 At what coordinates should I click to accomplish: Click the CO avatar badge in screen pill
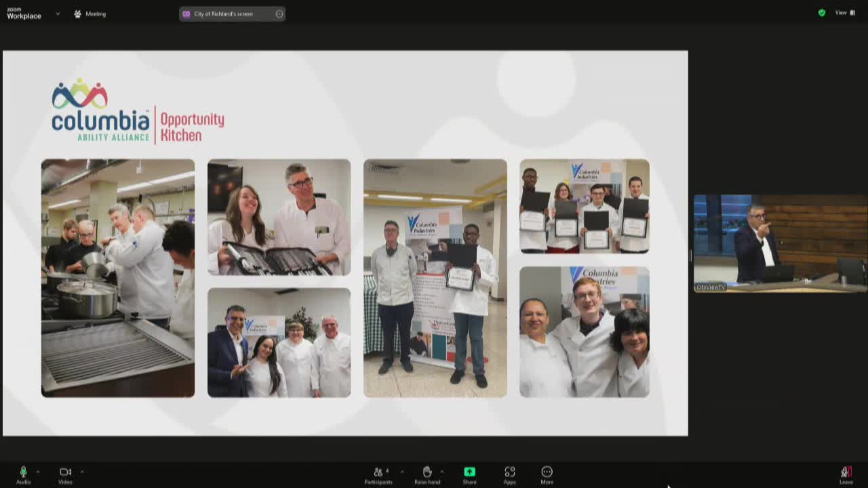(186, 14)
